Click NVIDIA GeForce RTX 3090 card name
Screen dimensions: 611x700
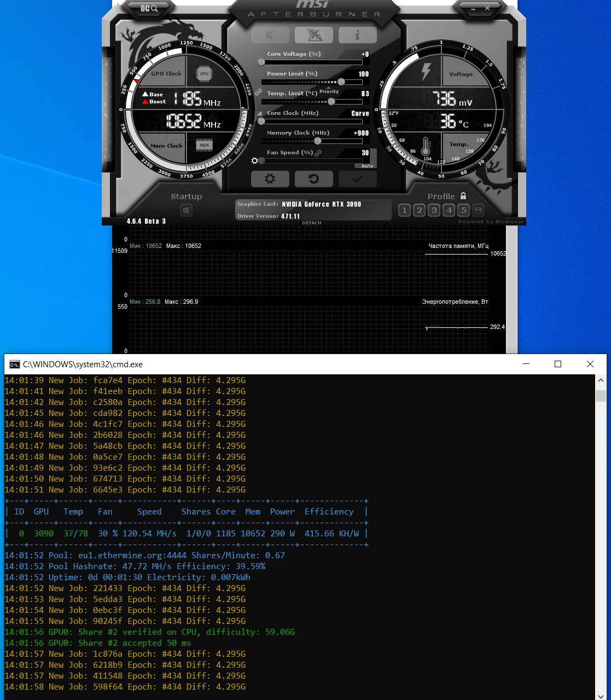(x=322, y=204)
